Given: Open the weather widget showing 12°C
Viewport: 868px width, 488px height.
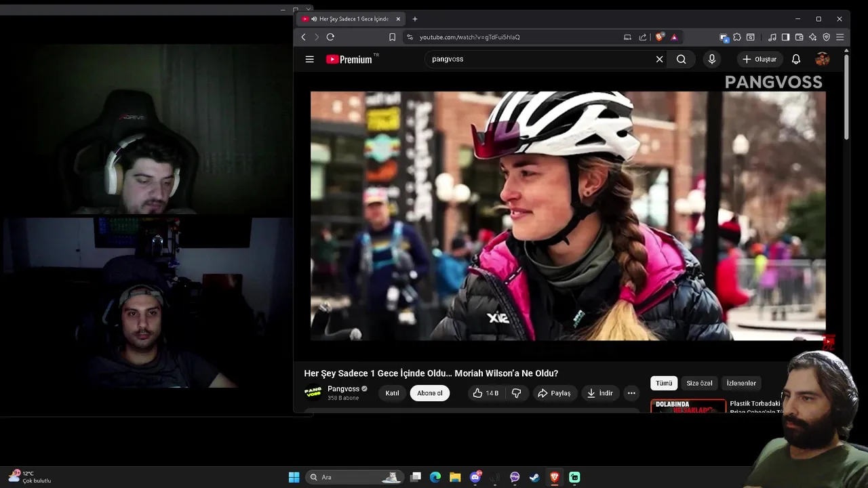Looking at the screenshot, I should pyautogui.click(x=30, y=476).
